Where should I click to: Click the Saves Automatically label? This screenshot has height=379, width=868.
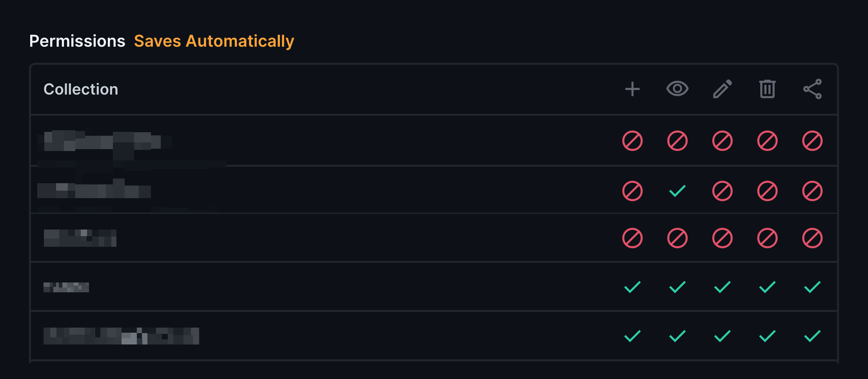click(214, 41)
